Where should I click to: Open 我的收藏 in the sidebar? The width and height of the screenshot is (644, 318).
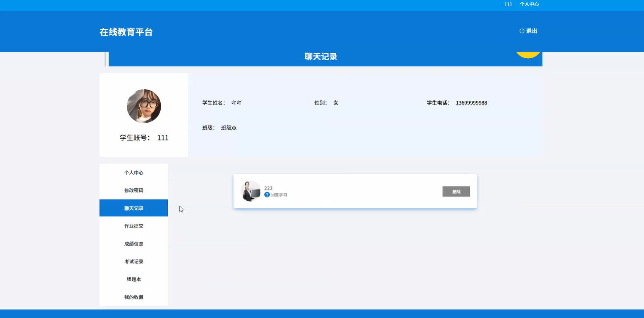(x=133, y=297)
